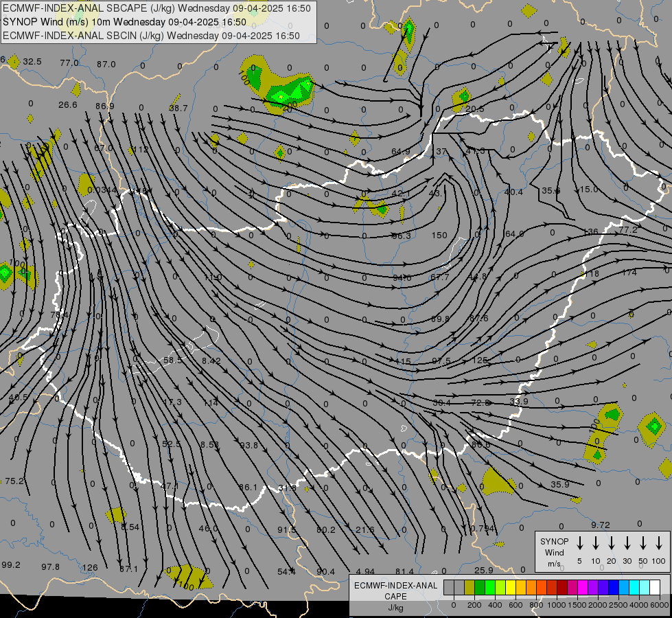Screen dimensions: 672x618
Task: Click the map value 8.42
Action: (x=211, y=360)
